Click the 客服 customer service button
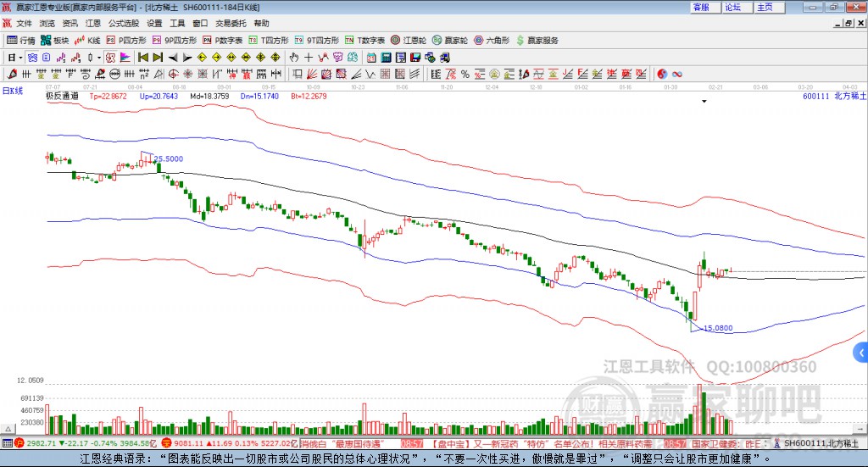This screenshot has width=868, height=467. [x=705, y=7]
